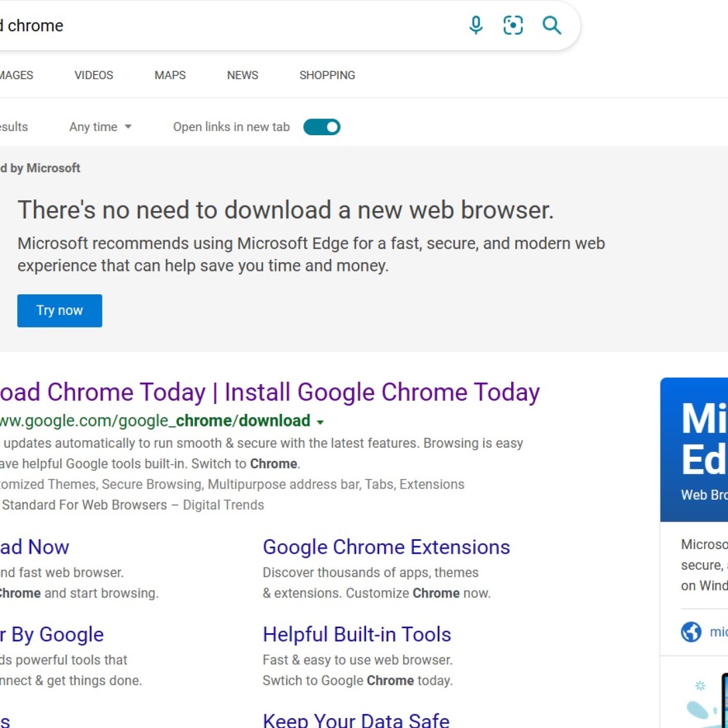The height and width of the screenshot is (728, 728).
Task: Click the microphone voice search icon
Action: pyautogui.click(x=476, y=25)
